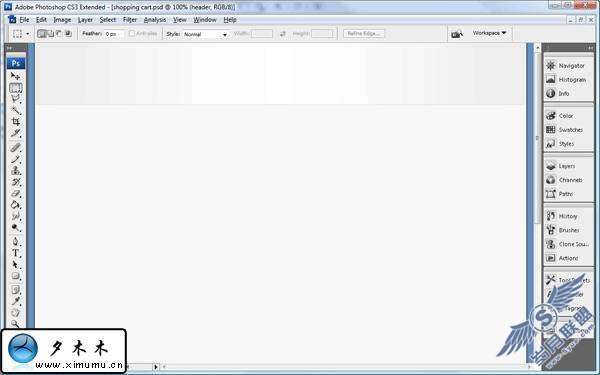Select the Pen tool
The width and height of the screenshot is (600, 375).
15,241
